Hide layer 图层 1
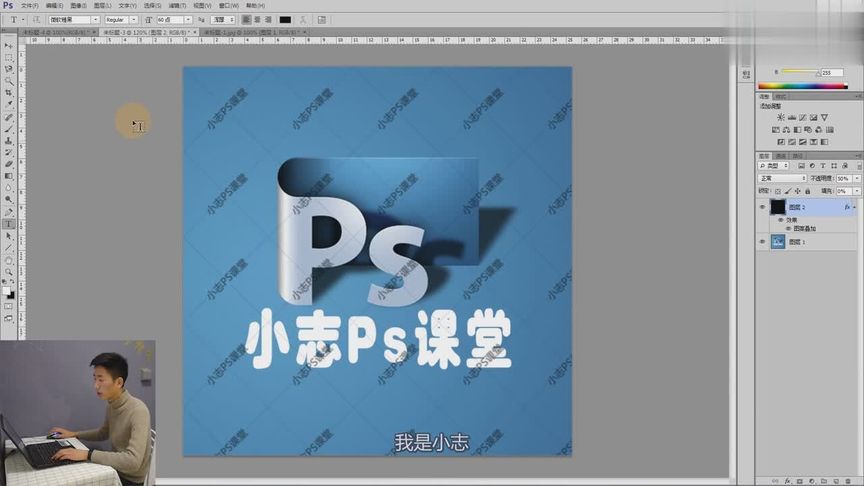This screenshot has height=486, width=864. point(763,242)
